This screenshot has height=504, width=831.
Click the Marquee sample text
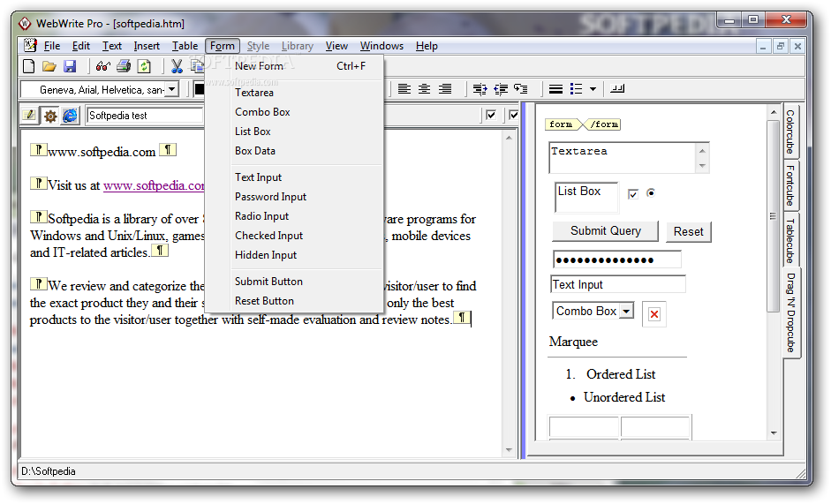(573, 342)
